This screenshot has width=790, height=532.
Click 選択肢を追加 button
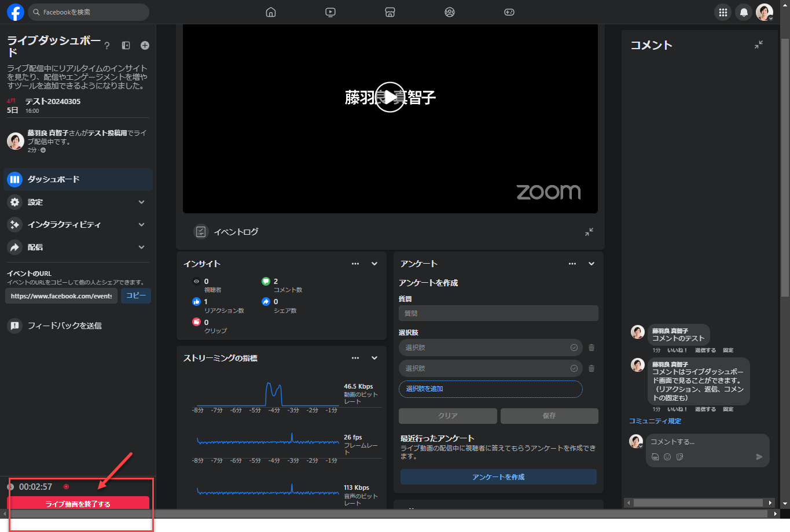tap(491, 389)
